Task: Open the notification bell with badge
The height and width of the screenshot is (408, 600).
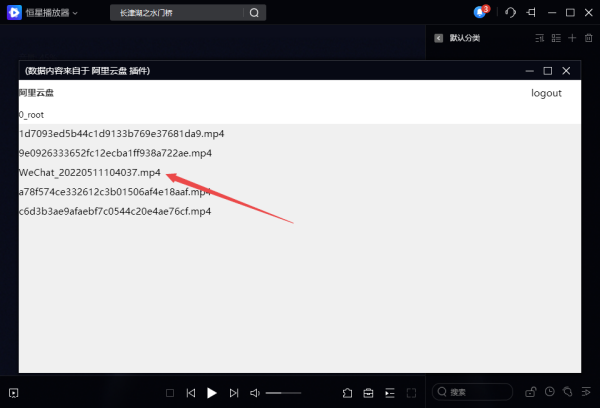Action: pyautogui.click(x=481, y=13)
